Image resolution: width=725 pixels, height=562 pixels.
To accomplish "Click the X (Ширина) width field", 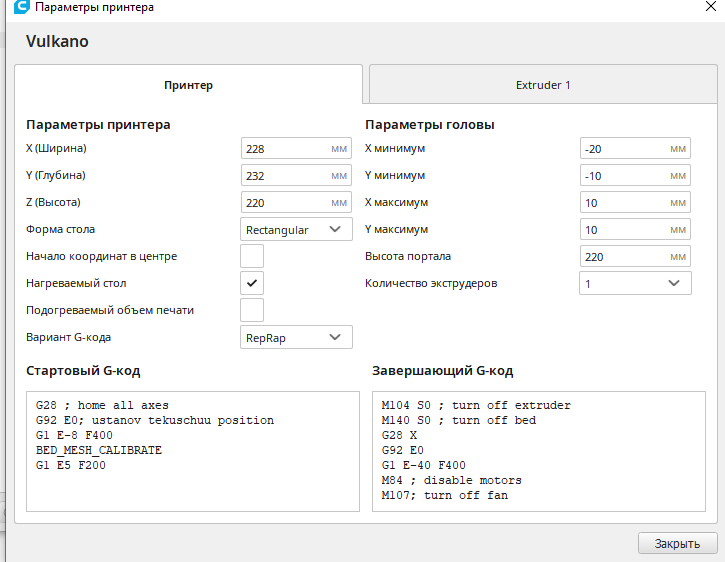I will coord(286,148).
